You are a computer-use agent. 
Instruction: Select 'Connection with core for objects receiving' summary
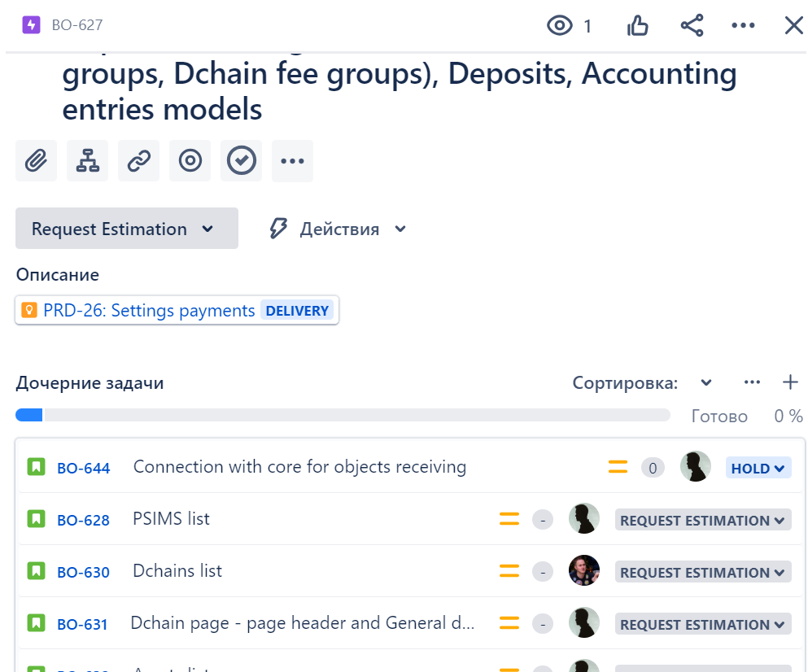300,467
